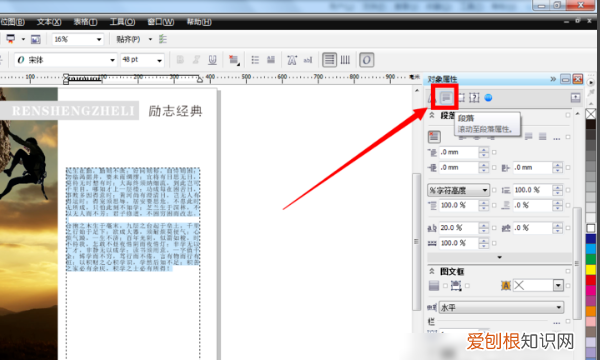Set horizontal text direction
The width and height of the screenshot is (600, 360).
[x=329, y=60]
